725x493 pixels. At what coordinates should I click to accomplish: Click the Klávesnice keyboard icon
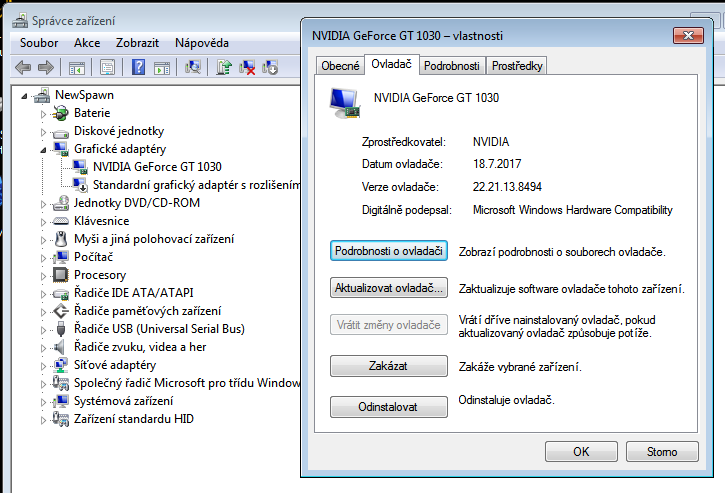pyautogui.click(x=61, y=221)
